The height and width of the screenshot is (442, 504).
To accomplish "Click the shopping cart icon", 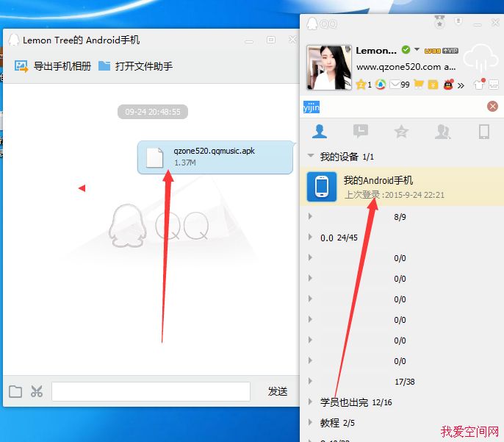I will pyautogui.click(x=419, y=85).
